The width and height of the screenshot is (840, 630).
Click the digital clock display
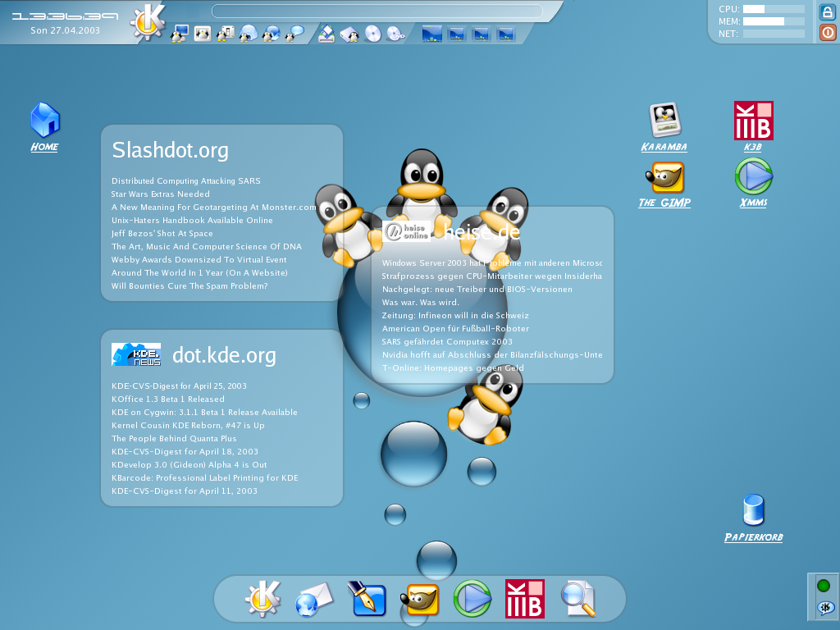pos(65,16)
